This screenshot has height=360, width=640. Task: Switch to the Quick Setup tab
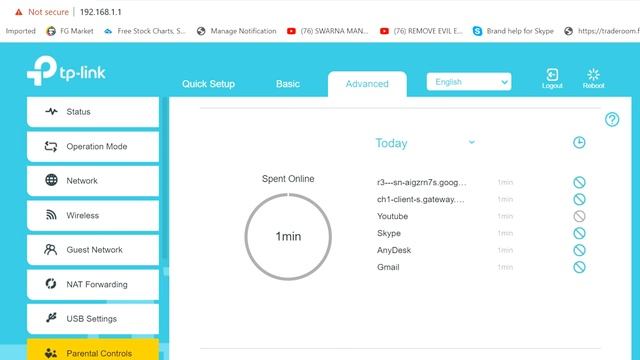pos(208,84)
